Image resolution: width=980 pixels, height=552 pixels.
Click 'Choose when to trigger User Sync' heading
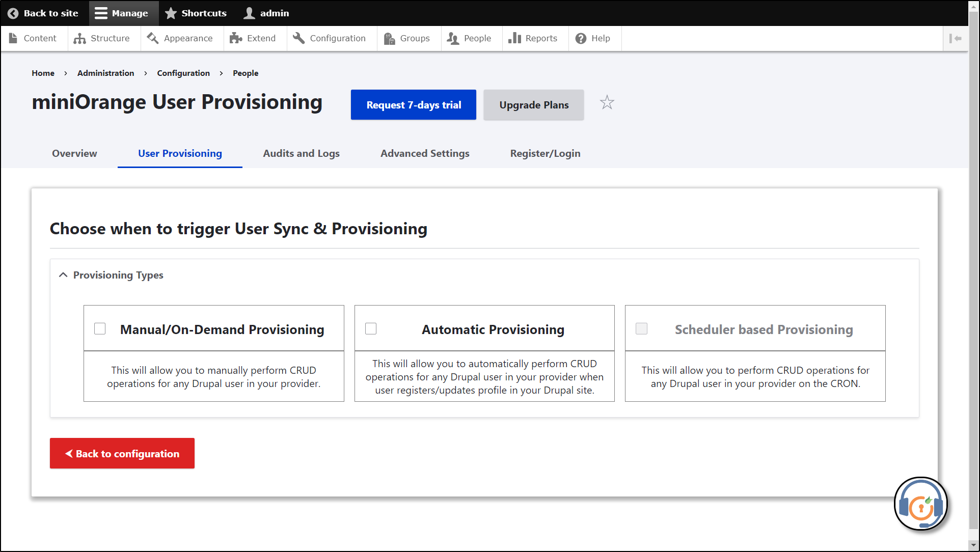point(238,229)
